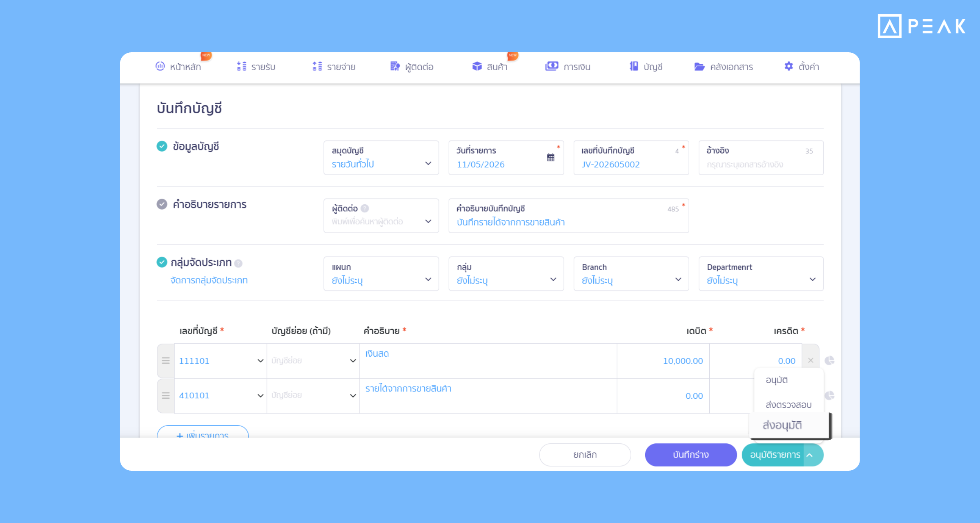Click the คำอธิบายบันทึกบัญชี description field
The height and width of the screenshot is (523, 980).
(x=568, y=216)
